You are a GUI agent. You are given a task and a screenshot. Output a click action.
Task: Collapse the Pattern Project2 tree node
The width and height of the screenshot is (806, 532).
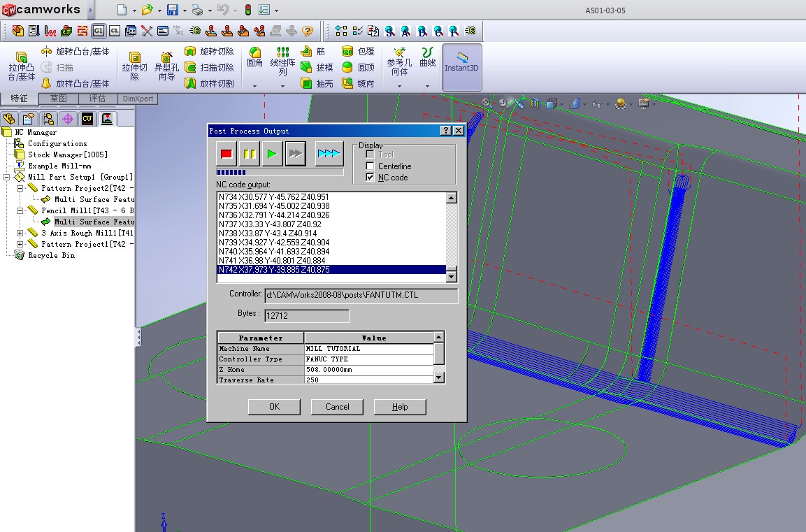click(20, 188)
